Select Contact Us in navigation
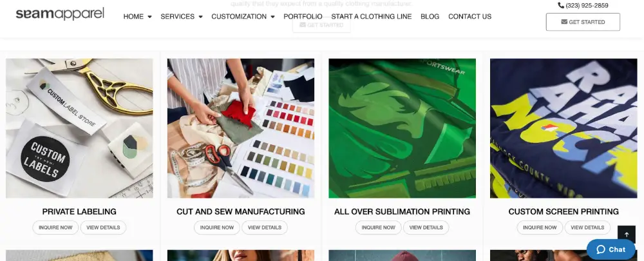Screen dimensions: 644x261 point(469,17)
